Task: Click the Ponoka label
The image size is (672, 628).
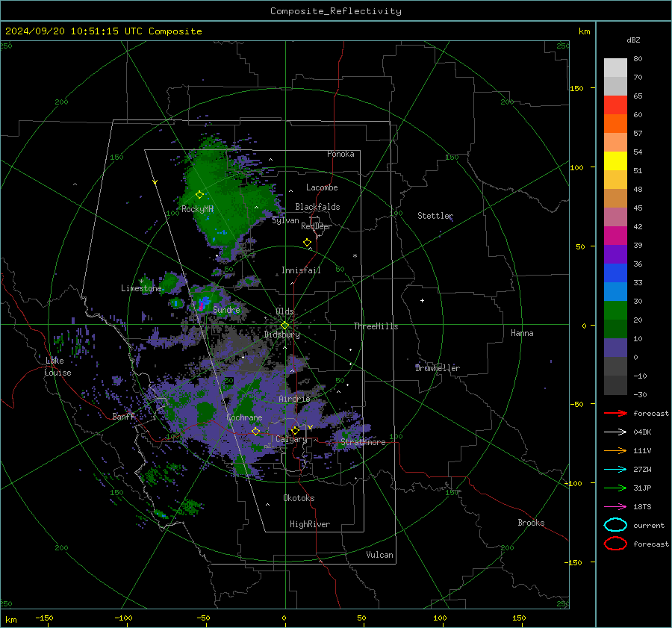Action: (x=340, y=154)
